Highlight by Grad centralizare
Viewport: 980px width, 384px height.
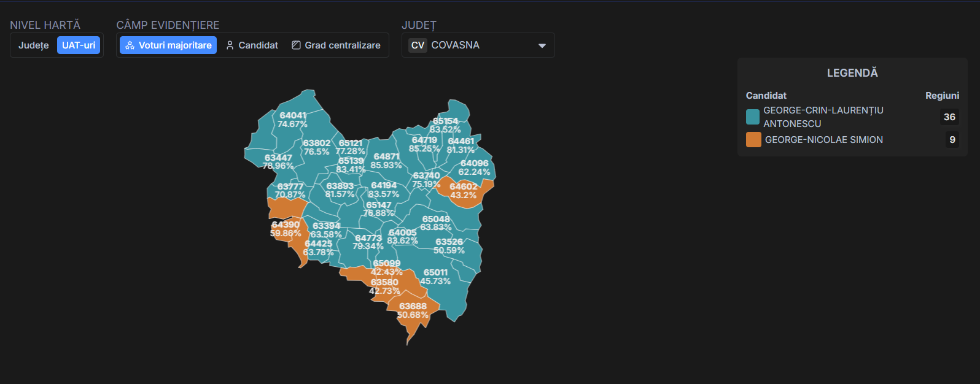[x=336, y=45]
